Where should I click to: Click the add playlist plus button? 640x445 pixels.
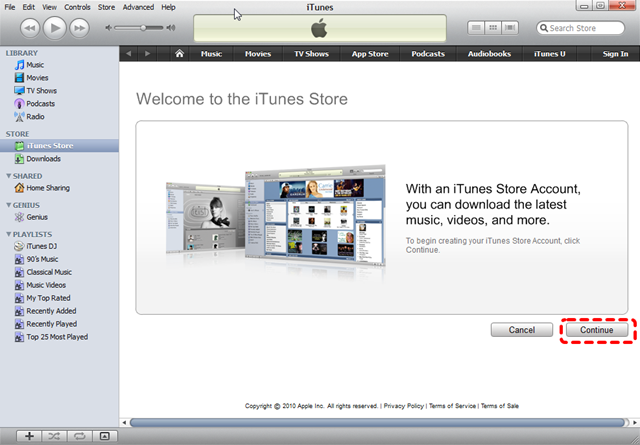[29, 436]
